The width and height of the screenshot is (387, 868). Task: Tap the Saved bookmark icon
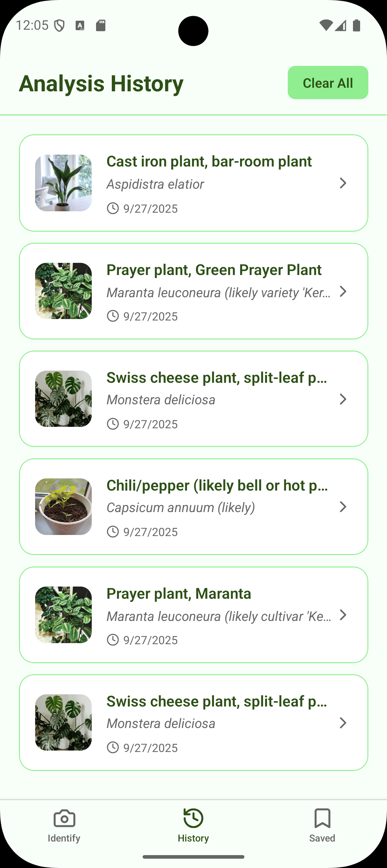point(322,818)
